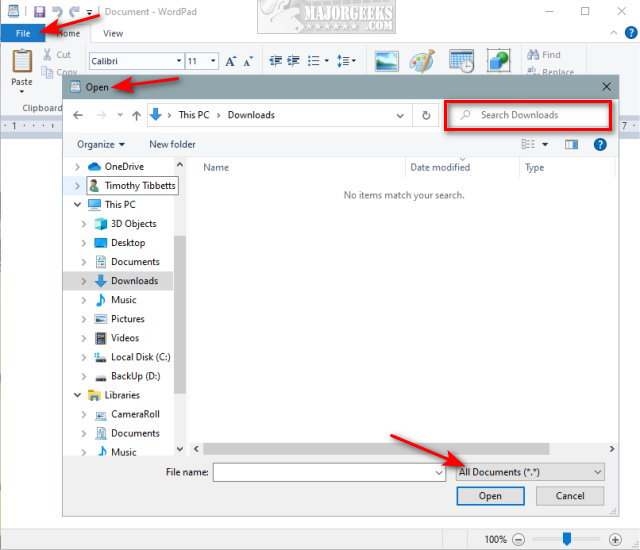Expand the OneDrive tree node
Screen dimensions: 640x550
pos(77,166)
